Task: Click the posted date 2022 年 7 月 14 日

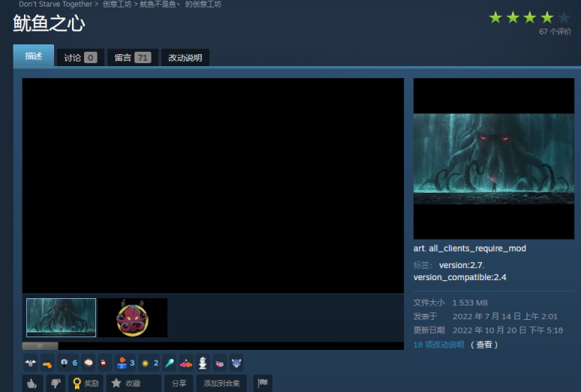Action: pos(504,316)
